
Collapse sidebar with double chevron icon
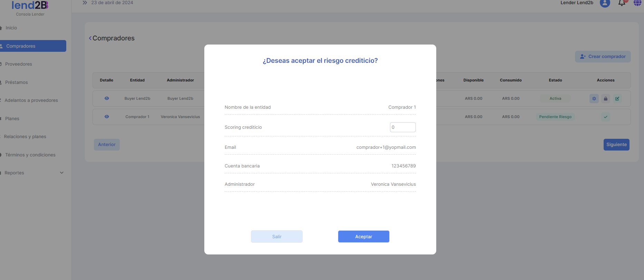[x=85, y=3]
